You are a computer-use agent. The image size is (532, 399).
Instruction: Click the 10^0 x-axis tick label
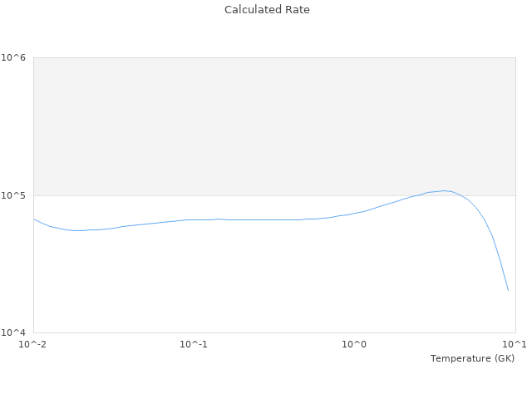(x=355, y=344)
